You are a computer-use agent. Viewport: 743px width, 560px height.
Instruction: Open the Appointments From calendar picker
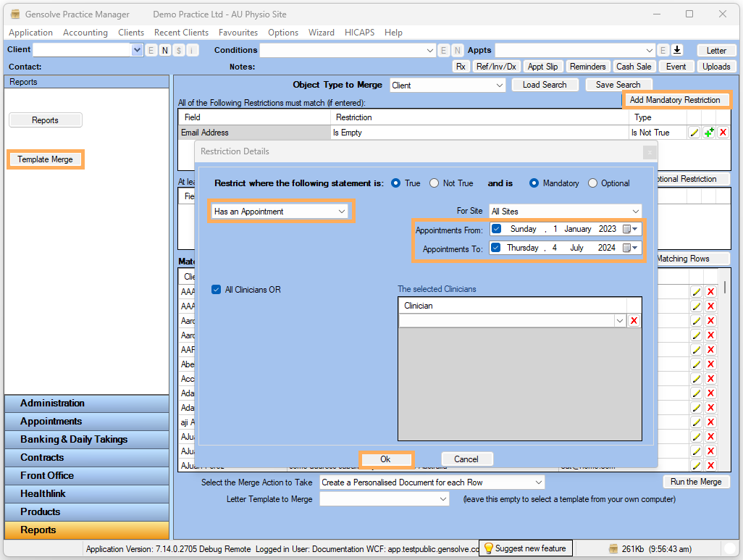tap(630, 229)
